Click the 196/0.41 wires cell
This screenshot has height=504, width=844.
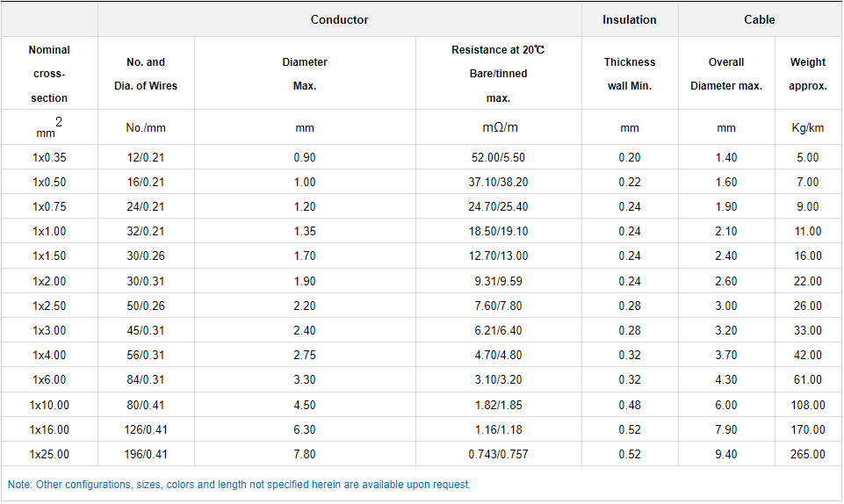click(146, 455)
